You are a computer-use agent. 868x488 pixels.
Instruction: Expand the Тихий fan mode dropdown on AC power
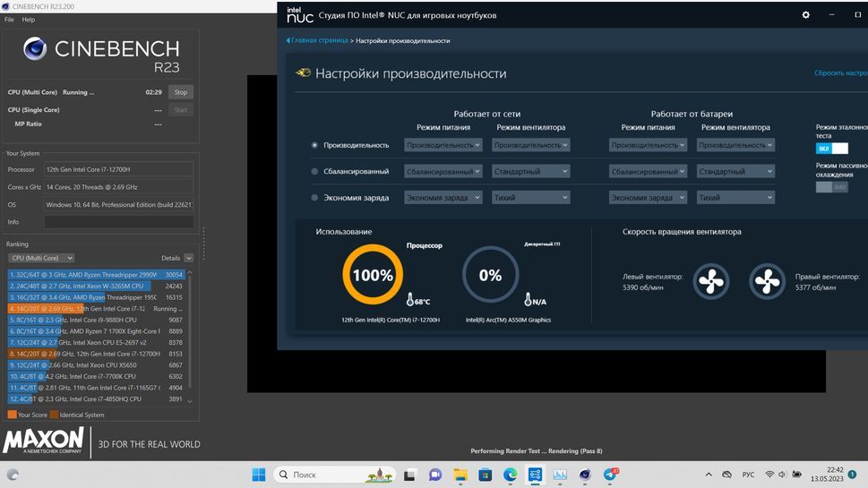530,198
